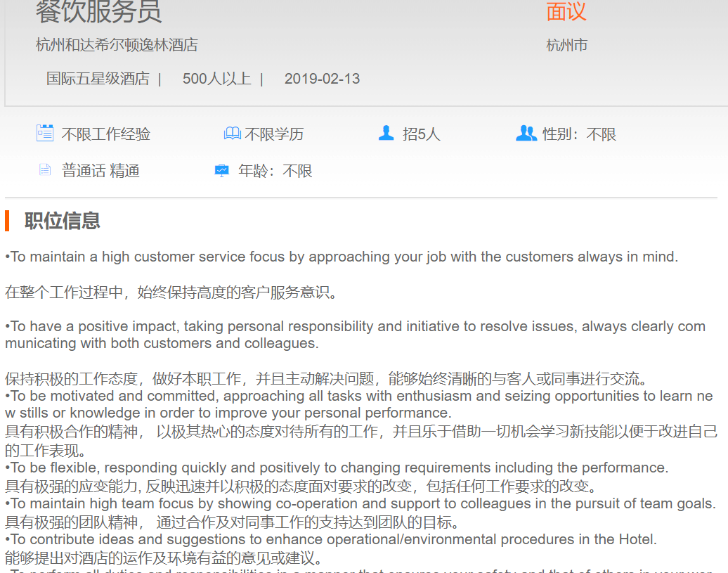Click the orange 面议 salary text
The height and width of the screenshot is (573, 728).
(x=566, y=12)
